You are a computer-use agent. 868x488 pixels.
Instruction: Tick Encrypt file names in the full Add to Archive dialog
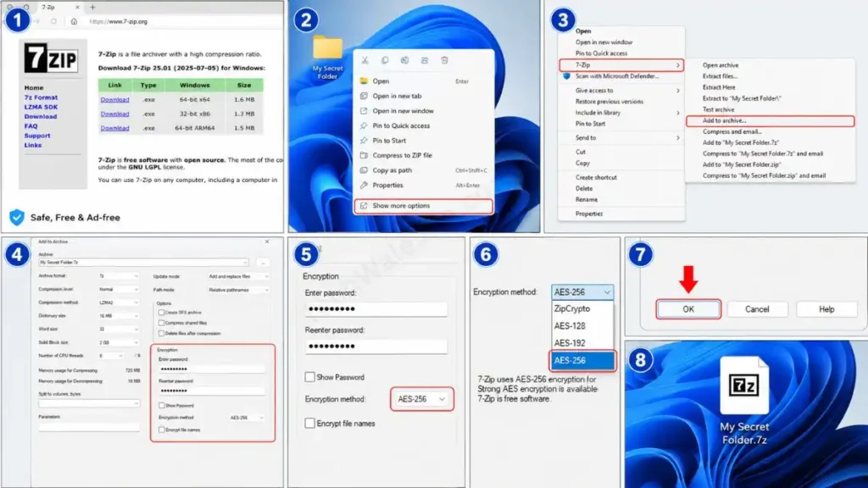162,430
